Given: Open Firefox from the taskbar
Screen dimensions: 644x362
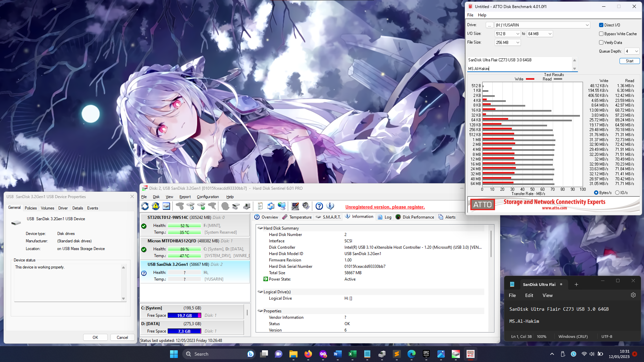Looking at the screenshot, I should [308, 354].
